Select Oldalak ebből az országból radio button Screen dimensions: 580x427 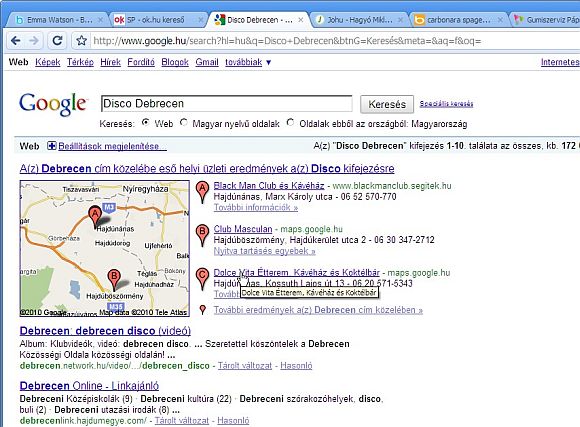290,122
